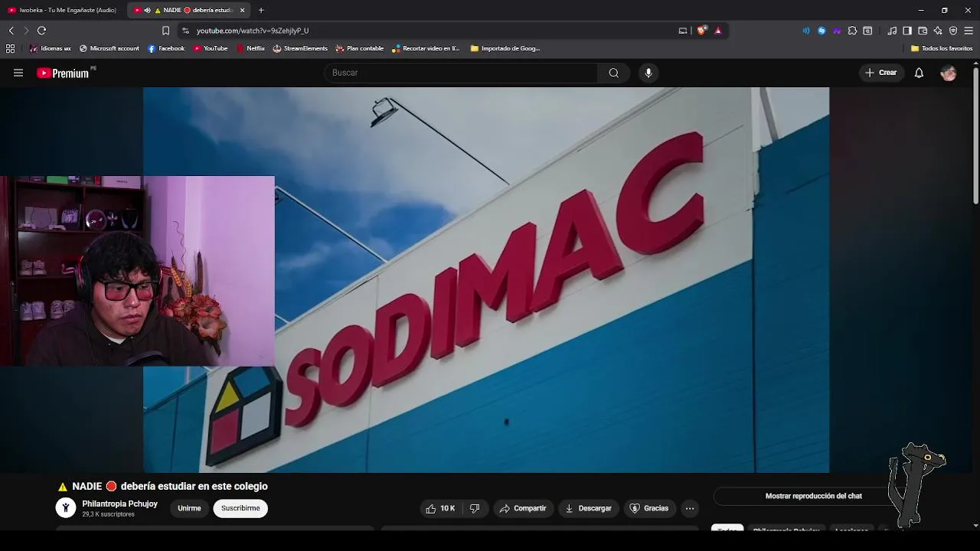This screenshot has width=980, height=551.
Task: Click the Suscribirme button
Action: [x=240, y=508]
